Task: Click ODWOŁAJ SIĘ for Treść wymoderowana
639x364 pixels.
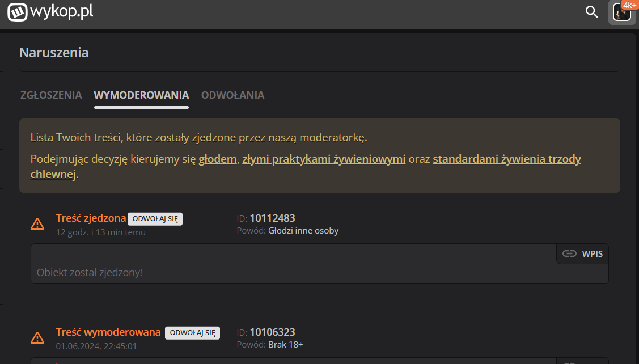Action: (x=192, y=333)
